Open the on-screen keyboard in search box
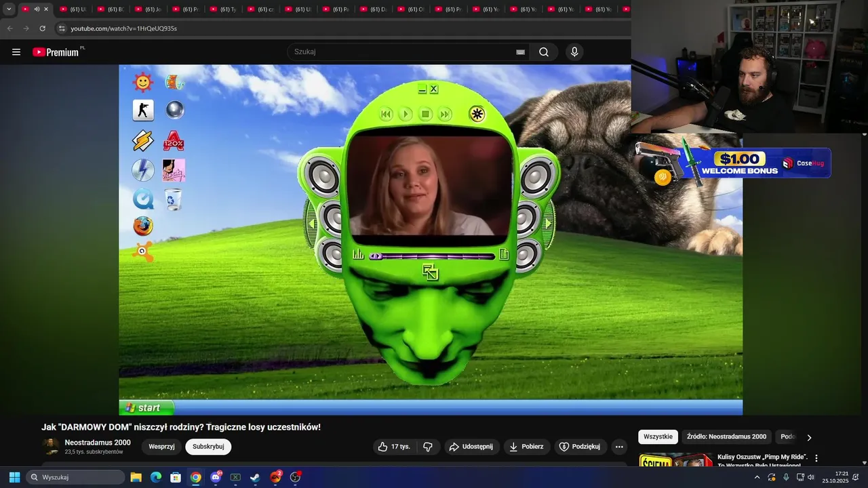 point(520,52)
